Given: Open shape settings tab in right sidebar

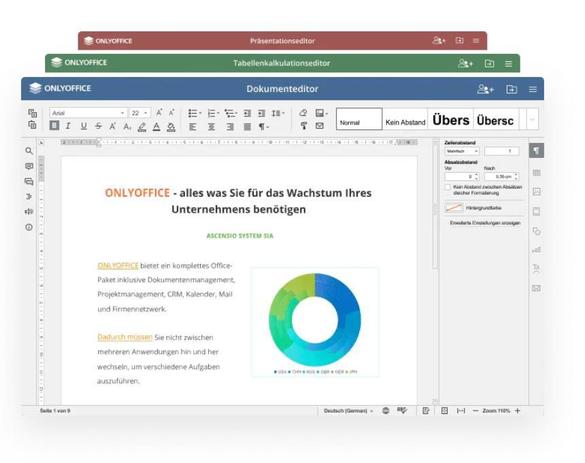Looking at the screenshot, I should 536,231.
